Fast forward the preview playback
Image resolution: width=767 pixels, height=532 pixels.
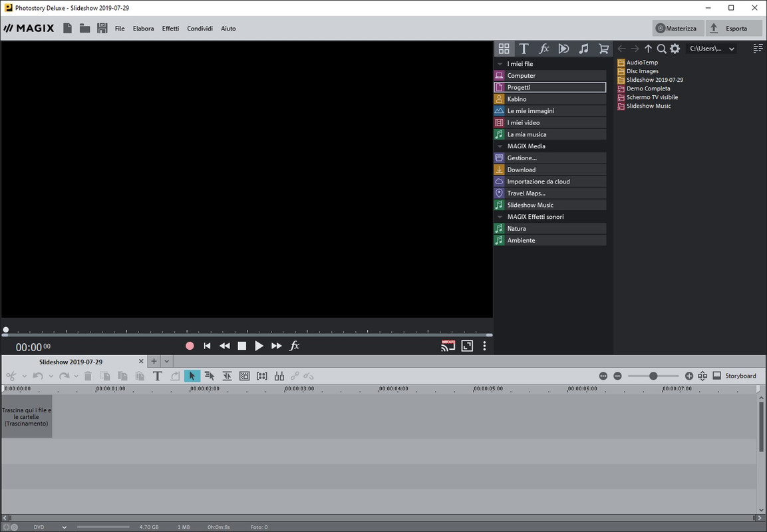(x=276, y=346)
